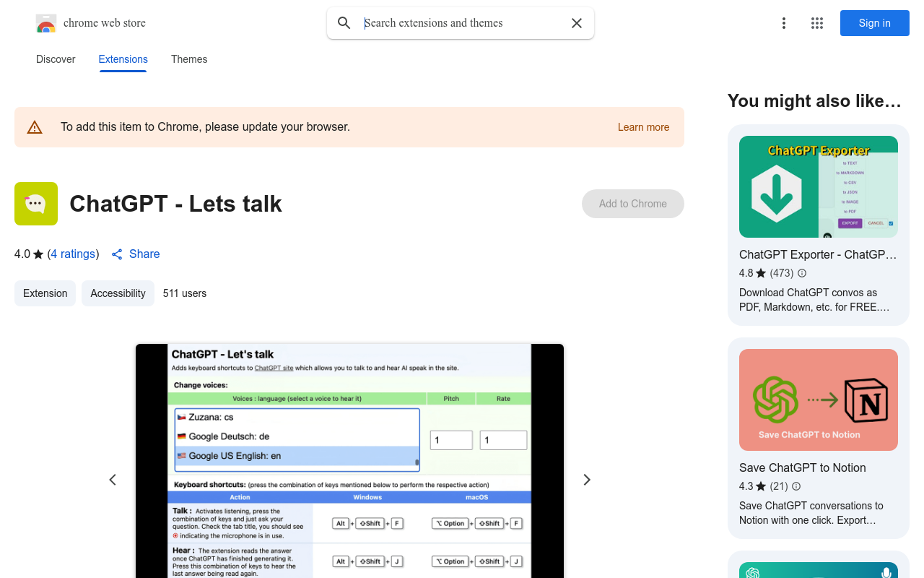Click the rating star icon beside 4.0

38,254
